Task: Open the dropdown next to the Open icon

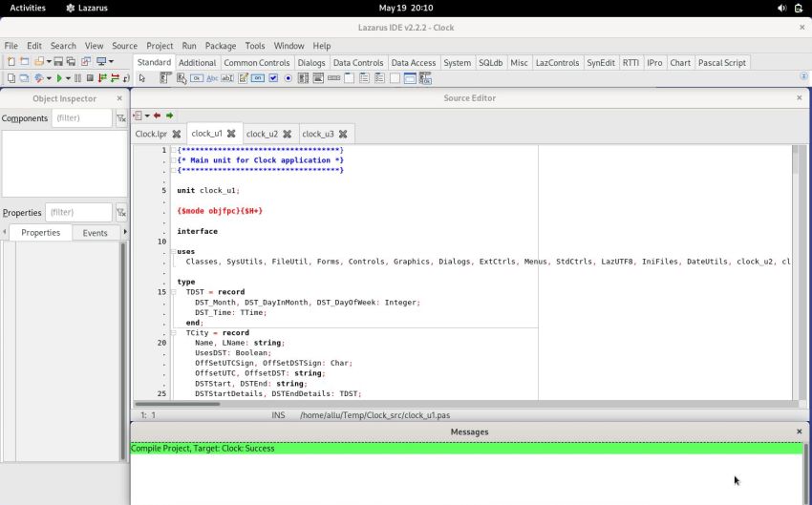Action: (49, 61)
